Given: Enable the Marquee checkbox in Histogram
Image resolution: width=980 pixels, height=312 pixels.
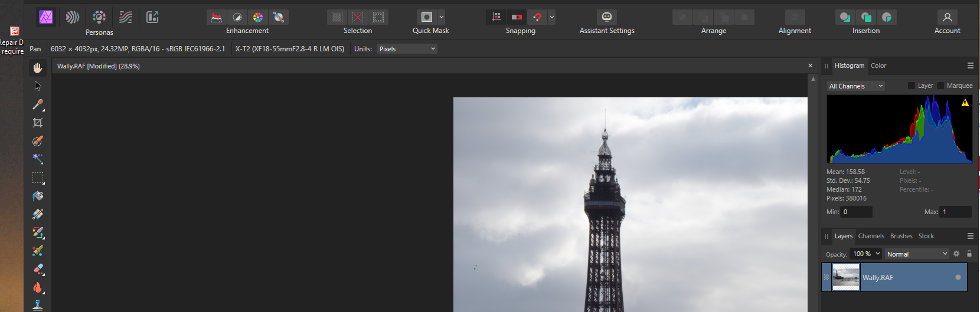Looking at the screenshot, I should [x=940, y=86].
